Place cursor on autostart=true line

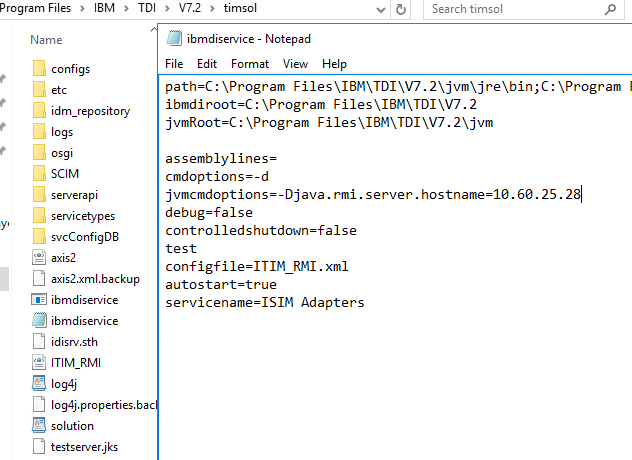pos(221,285)
